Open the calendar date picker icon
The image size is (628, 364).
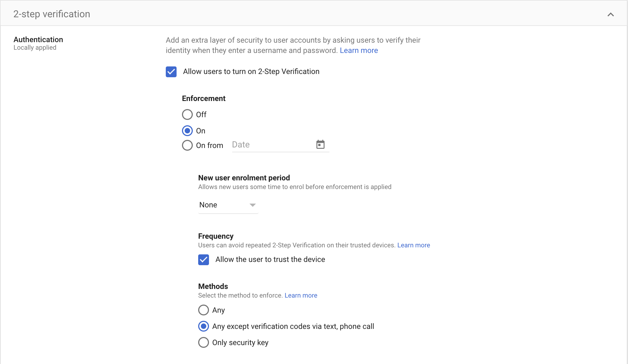[320, 144]
